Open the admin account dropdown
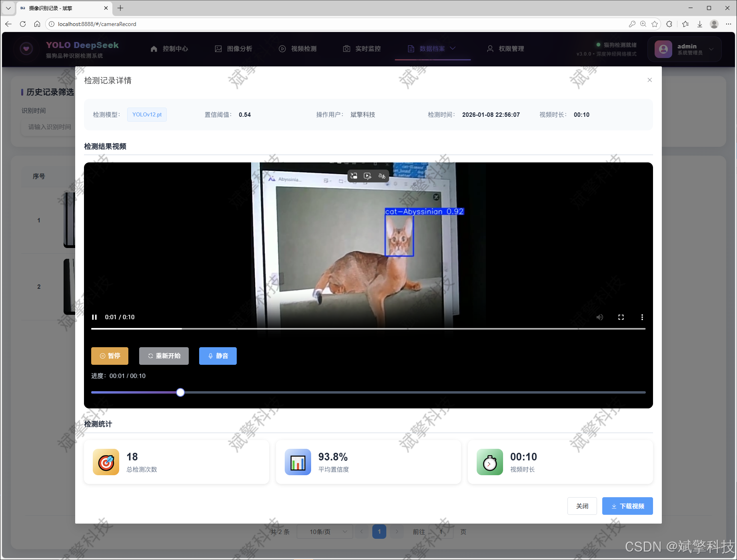This screenshot has width=737, height=560. click(684, 49)
